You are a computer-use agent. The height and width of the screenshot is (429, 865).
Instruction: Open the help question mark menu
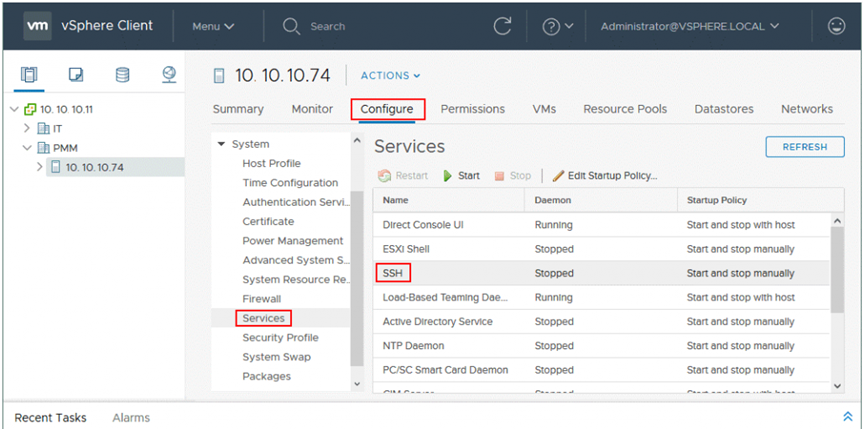(x=558, y=26)
